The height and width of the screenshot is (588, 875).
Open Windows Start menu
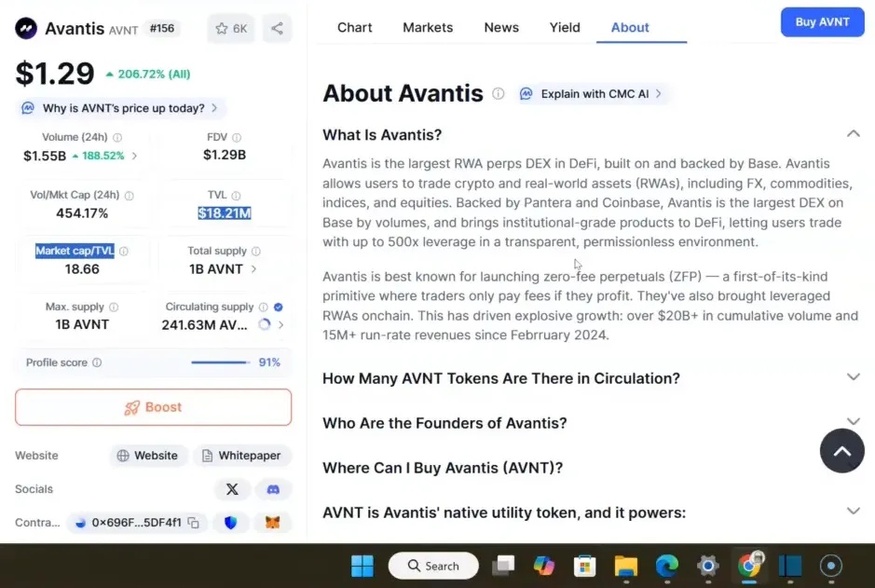tap(362, 566)
